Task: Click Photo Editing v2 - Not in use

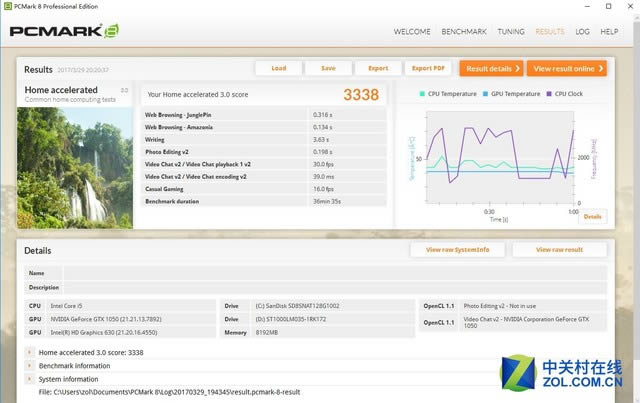Action: [x=500, y=306]
